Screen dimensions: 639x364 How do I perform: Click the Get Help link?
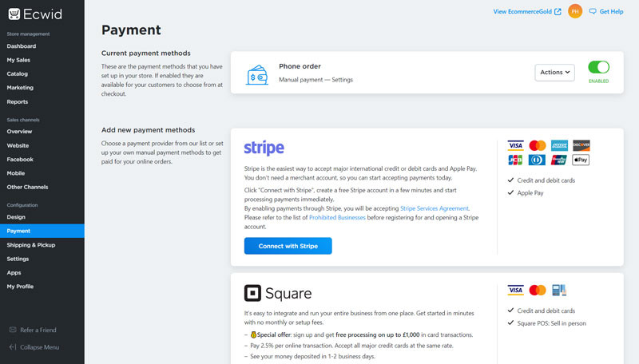coord(611,11)
